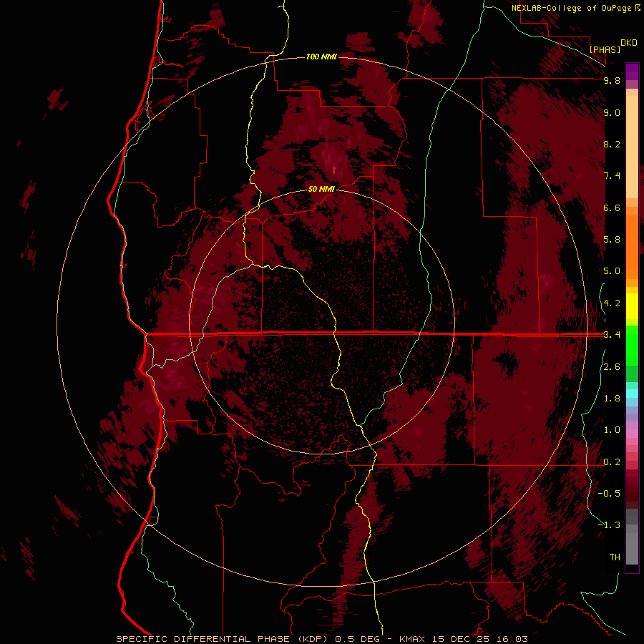
Task: Select the 100 NMI range ring label
Action: tap(321, 57)
